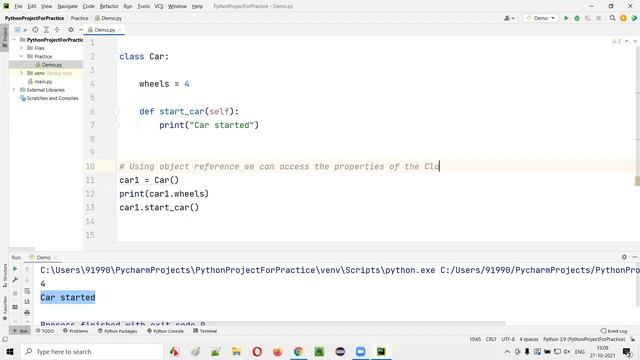Expand the venv library root folder
This screenshot has width=640, height=360.
tap(22, 73)
